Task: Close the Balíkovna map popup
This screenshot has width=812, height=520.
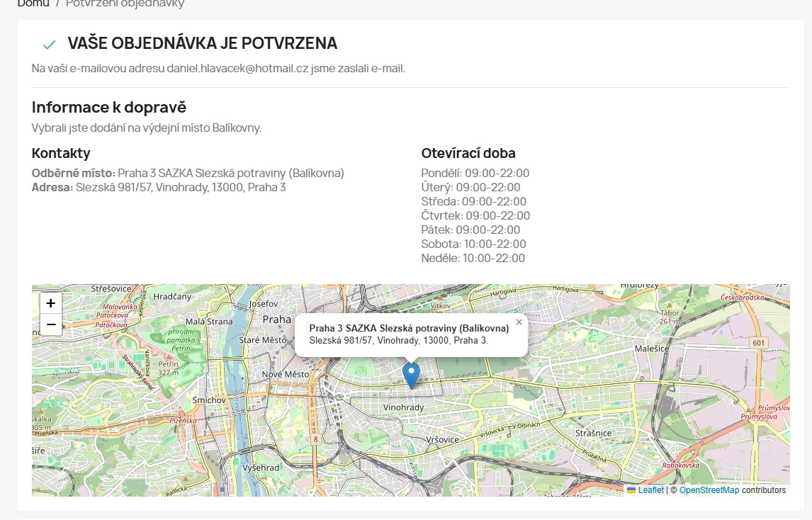Action: coord(519,322)
